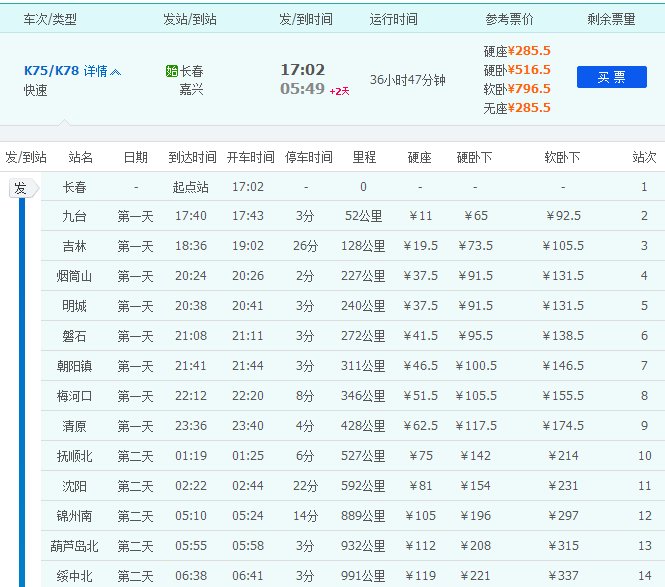The height and width of the screenshot is (587, 665).
Task: Select the 烟筒山 station row name
Action: click(x=74, y=276)
